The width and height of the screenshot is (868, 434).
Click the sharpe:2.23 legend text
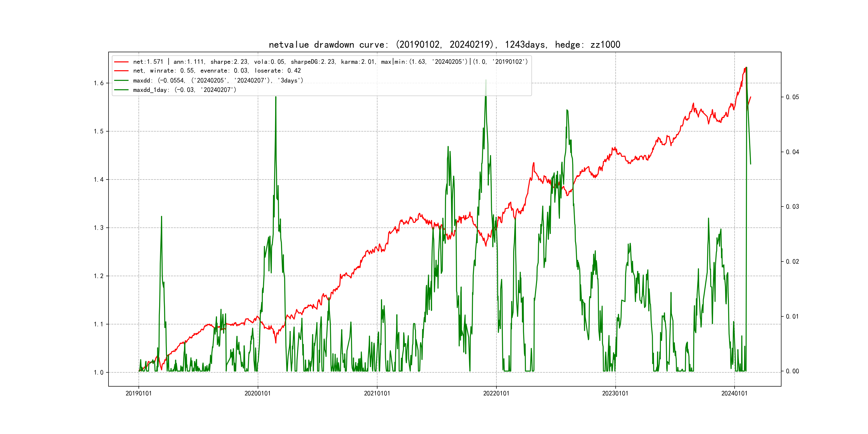(x=229, y=62)
